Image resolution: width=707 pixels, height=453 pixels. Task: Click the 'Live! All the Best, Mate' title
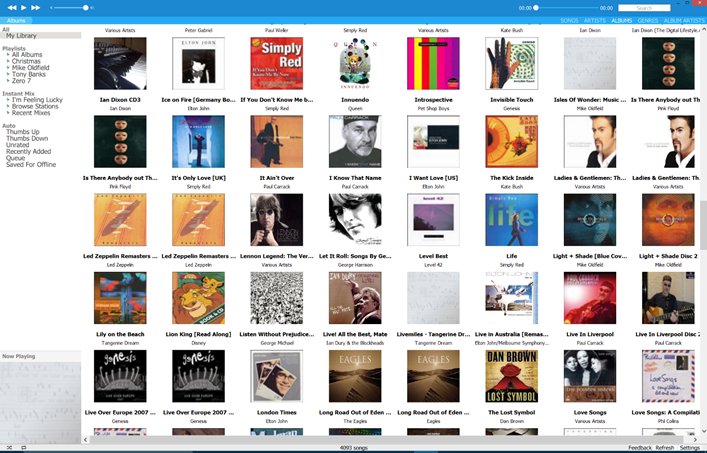click(x=355, y=334)
